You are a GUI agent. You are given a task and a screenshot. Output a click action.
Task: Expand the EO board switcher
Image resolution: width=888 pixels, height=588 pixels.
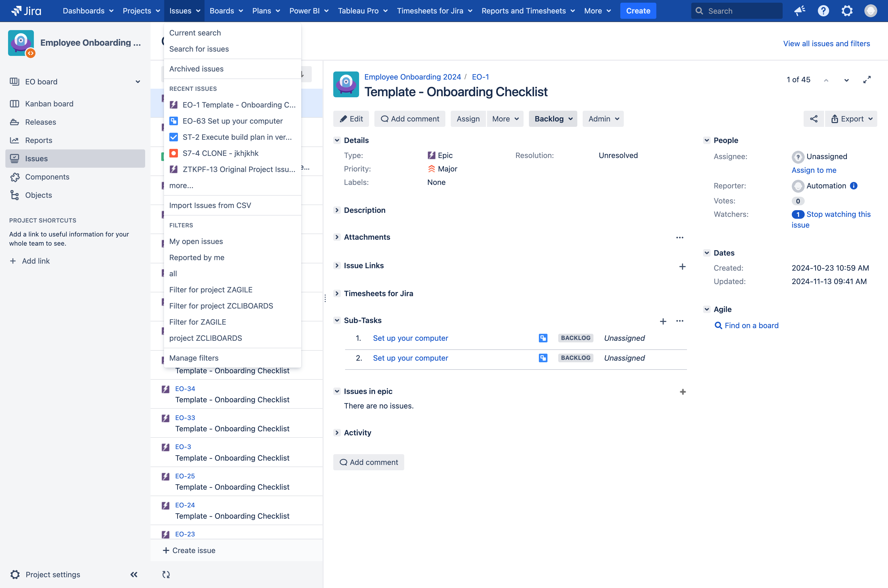(x=138, y=82)
